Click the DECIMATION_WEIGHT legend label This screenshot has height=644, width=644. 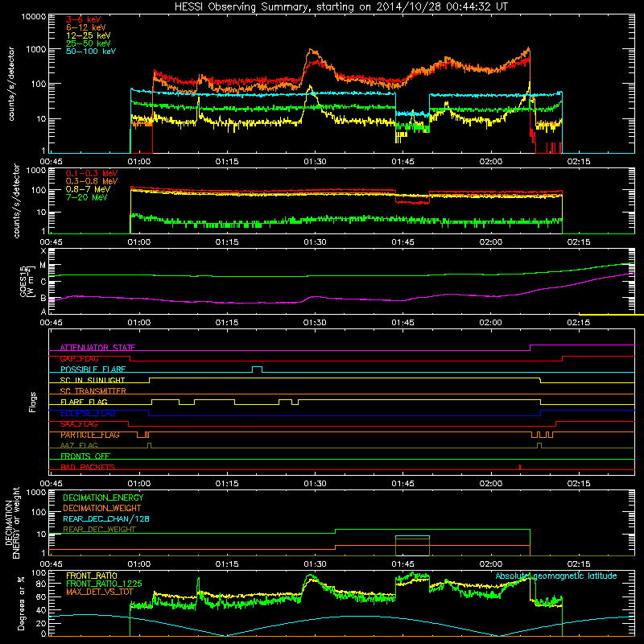pos(102,508)
